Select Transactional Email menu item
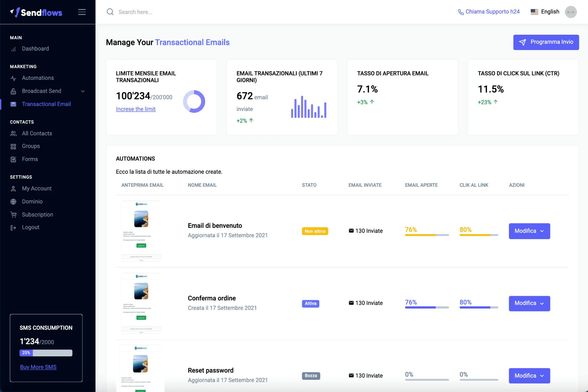The width and height of the screenshot is (588, 392). (46, 104)
